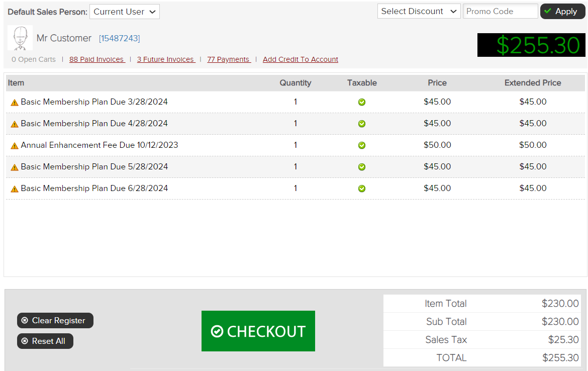Click warning icon beside 6/28/2024 membership plan
Image resolution: width=588 pixels, height=371 pixels.
(x=15, y=189)
